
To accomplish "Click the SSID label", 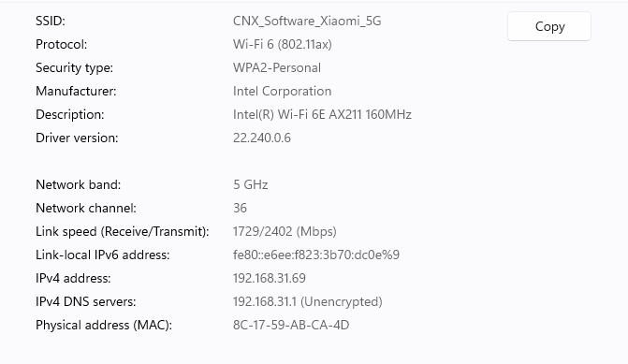I will 51,21.
